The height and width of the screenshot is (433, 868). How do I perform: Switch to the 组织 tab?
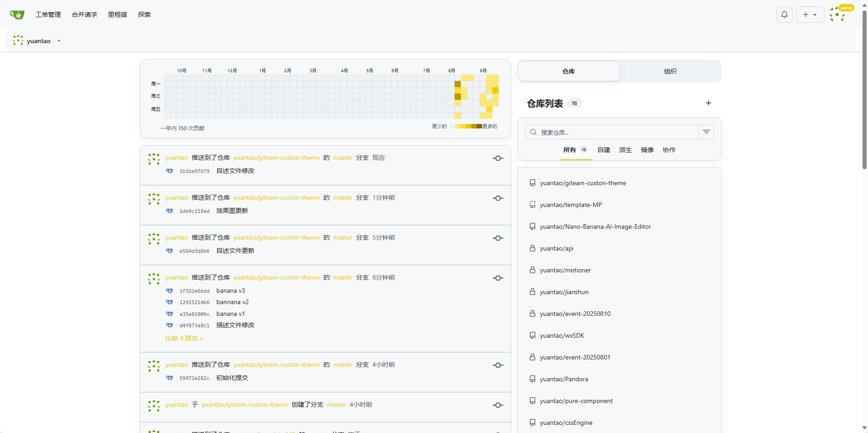point(670,71)
